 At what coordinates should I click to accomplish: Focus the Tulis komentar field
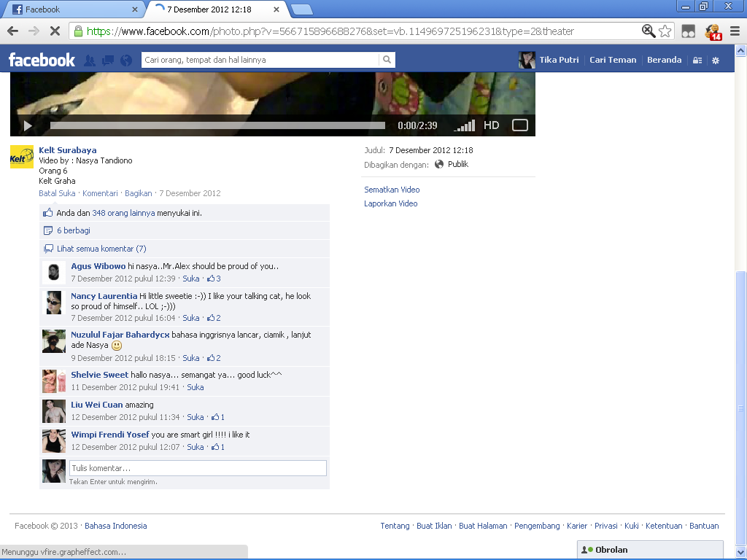(x=198, y=468)
